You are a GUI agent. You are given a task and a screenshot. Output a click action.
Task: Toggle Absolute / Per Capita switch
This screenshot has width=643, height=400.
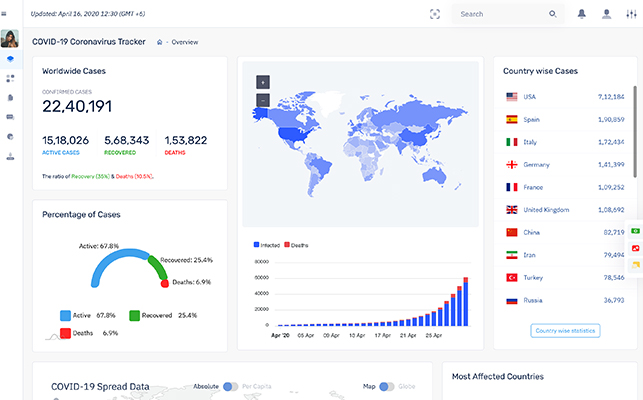231,385
